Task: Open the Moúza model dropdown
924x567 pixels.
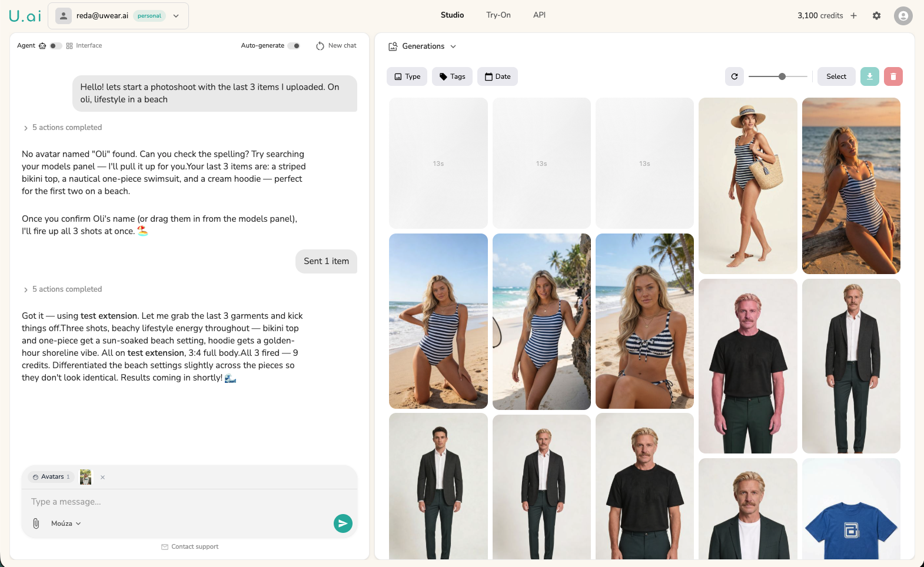Action: tap(66, 523)
